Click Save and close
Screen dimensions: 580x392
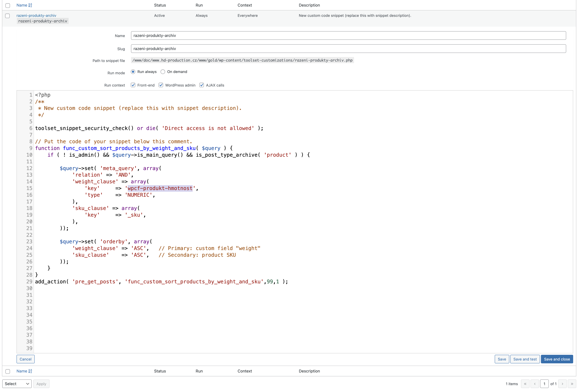(x=557, y=359)
